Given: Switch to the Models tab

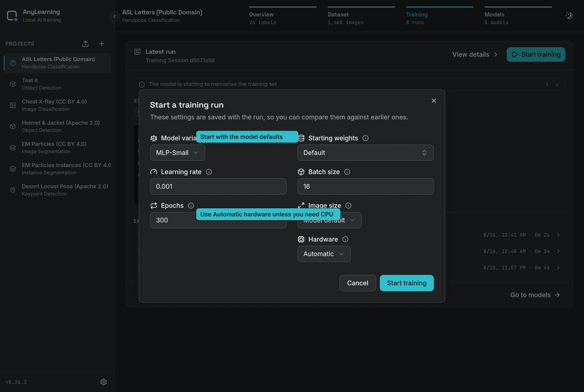Looking at the screenshot, I should click(x=518, y=16).
